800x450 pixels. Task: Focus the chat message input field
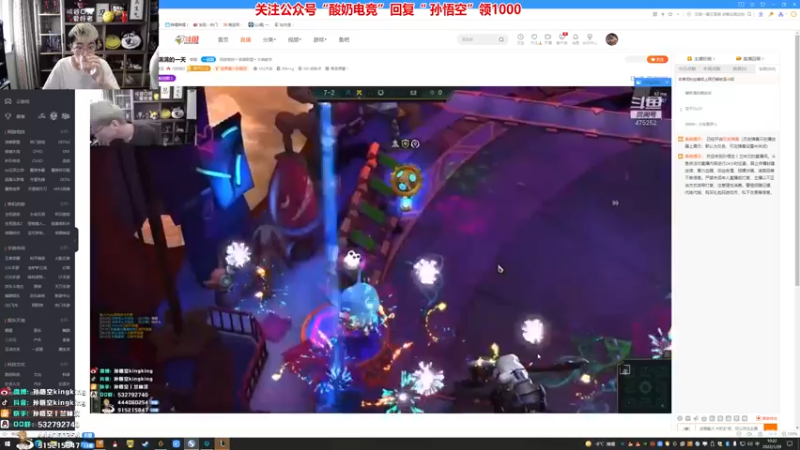(730, 428)
